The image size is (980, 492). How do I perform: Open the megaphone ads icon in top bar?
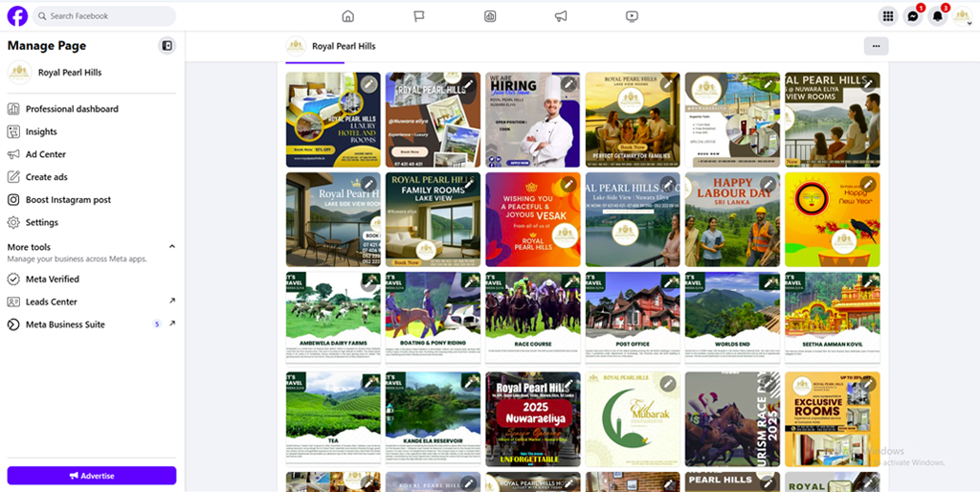click(x=561, y=16)
